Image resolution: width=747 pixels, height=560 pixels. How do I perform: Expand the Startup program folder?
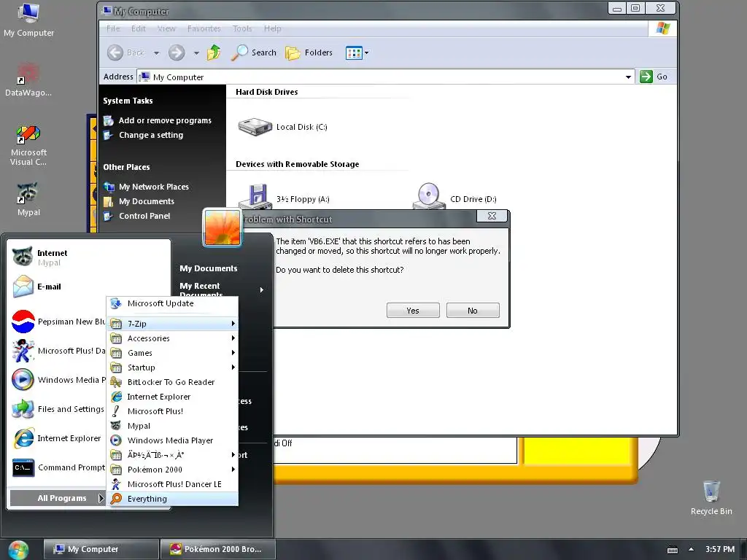[172, 367]
